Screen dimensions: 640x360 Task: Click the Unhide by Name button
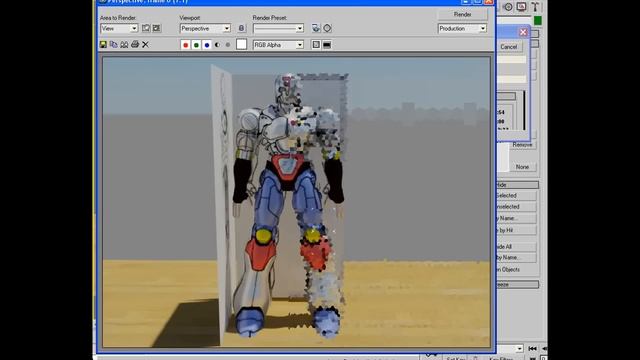[x=516, y=258]
